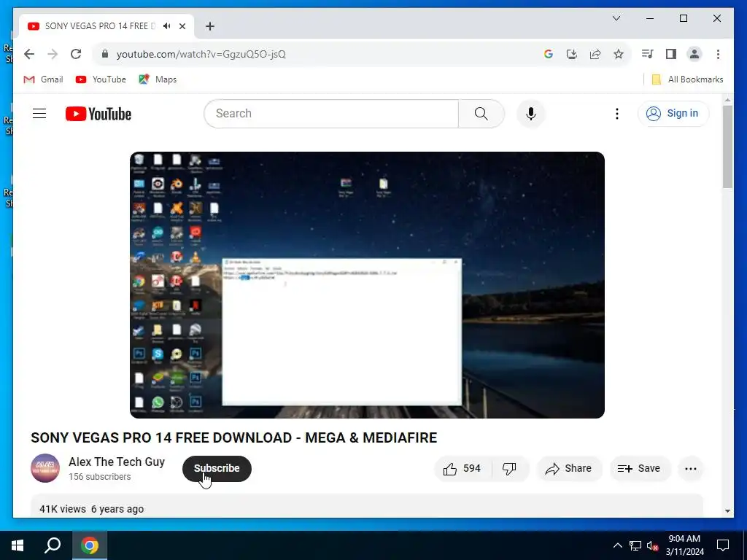Bookmark this tab with the star icon
Image resolution: width=747 pixels, height=560 pixels.
[619, 54]
